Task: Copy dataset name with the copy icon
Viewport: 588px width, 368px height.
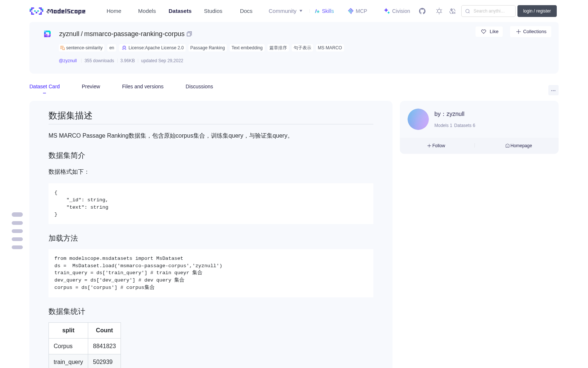Action: coord(189,34)
